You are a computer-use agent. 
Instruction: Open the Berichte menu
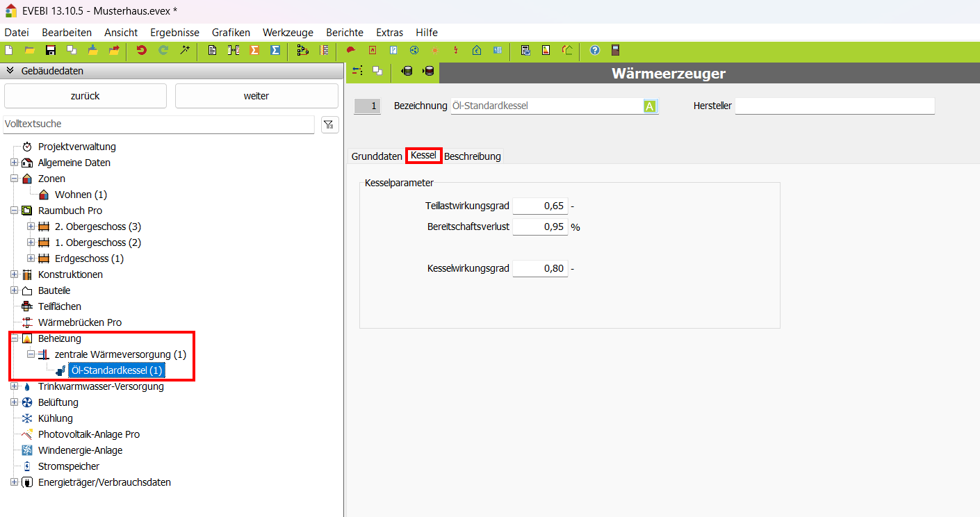click(344, 33)
